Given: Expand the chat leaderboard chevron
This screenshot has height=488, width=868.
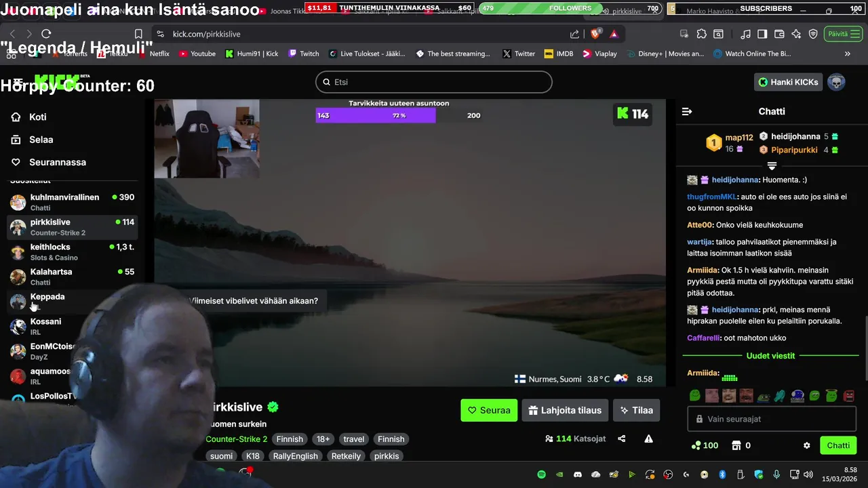Looking at the screenshot, I should click(772, 165).
